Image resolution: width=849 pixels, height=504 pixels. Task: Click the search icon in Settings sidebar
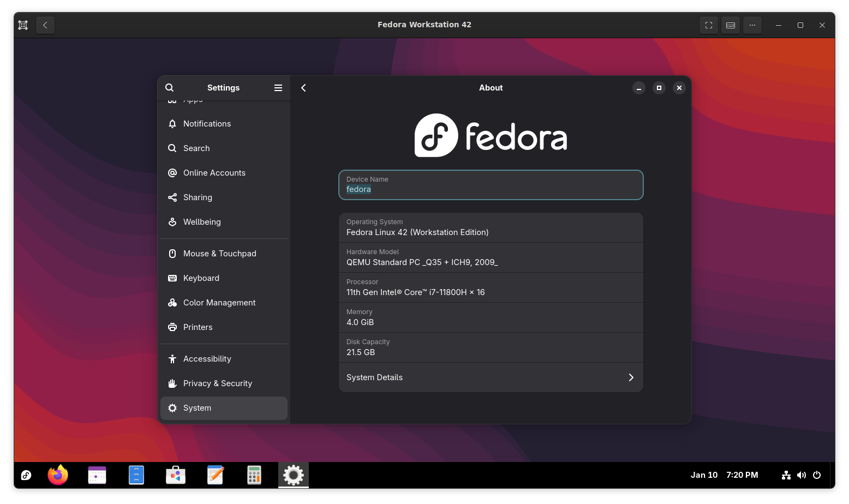tap(170, 88)
